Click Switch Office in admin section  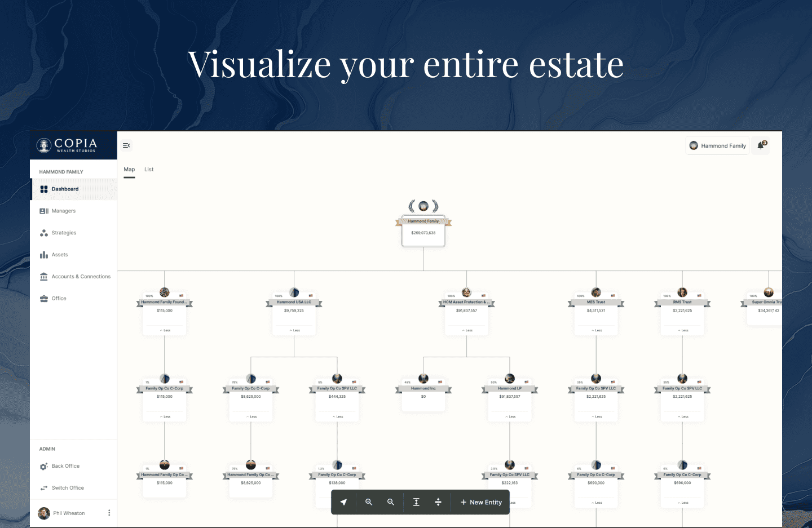point(68,488)
